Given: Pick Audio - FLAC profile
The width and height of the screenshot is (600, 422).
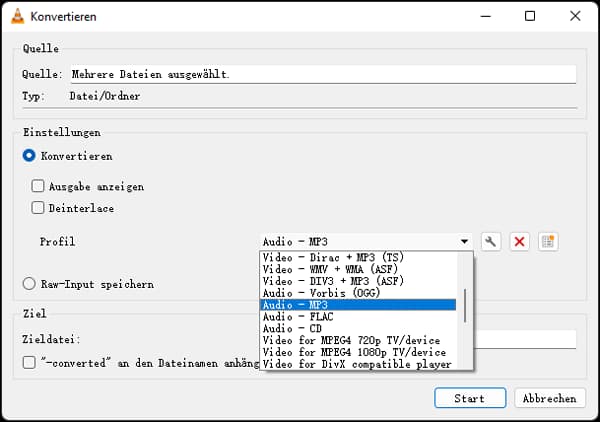Looking at the screenshot, I should click(358, 316).
